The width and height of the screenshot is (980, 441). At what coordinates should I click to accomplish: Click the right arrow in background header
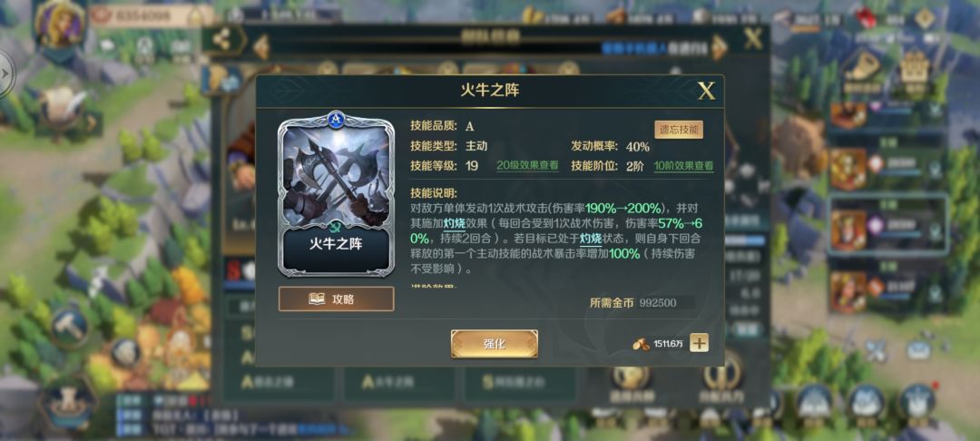(720, 47)
